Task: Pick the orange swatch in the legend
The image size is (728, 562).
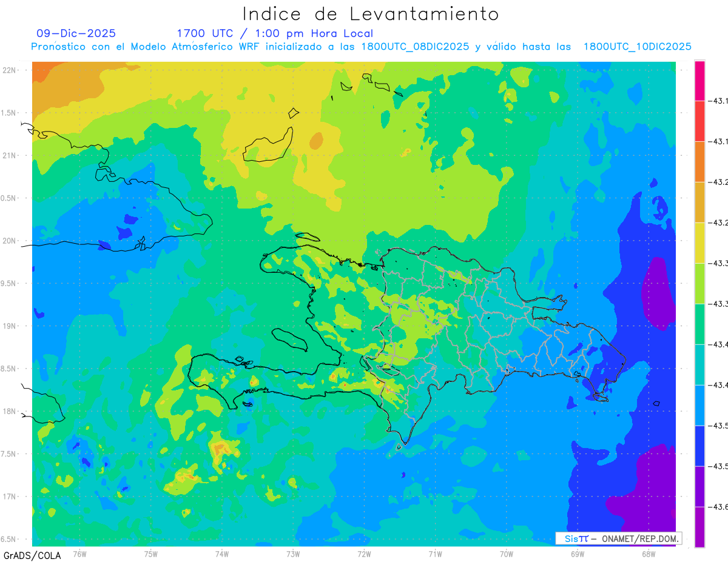Action: pyautogui.click(x=699, y=162)
